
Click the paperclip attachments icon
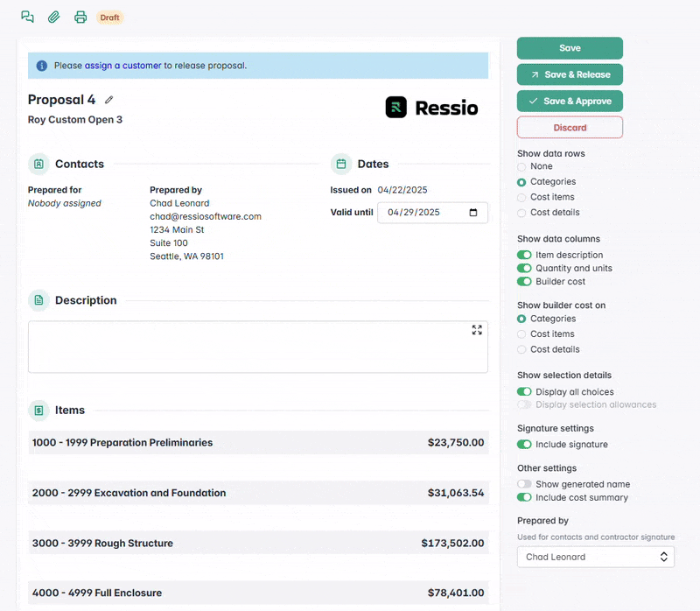[x=53, y=17]
